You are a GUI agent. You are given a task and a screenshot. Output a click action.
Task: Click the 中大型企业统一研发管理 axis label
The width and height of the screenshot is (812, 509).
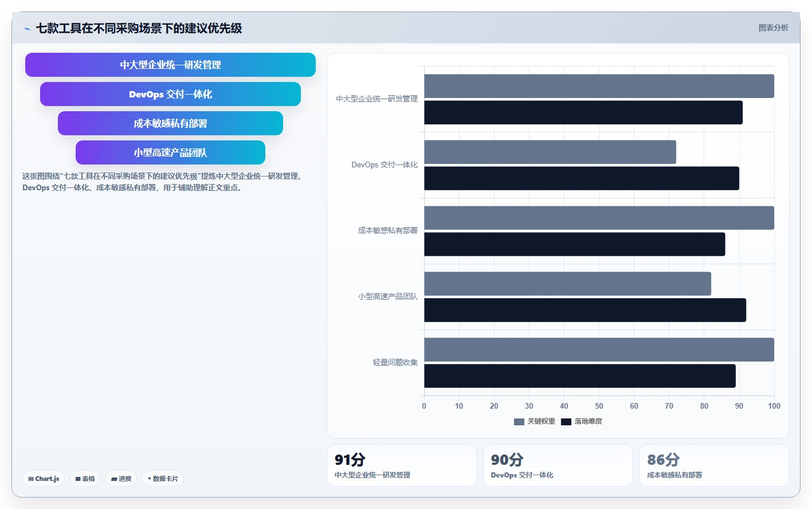(x=377, y=99)
